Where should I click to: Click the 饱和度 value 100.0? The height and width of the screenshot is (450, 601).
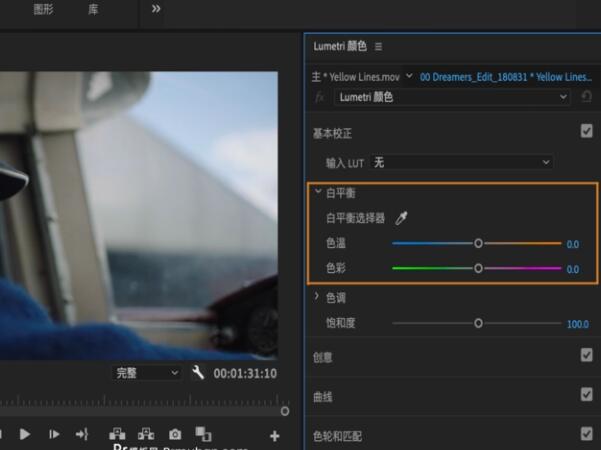point(578,324)
